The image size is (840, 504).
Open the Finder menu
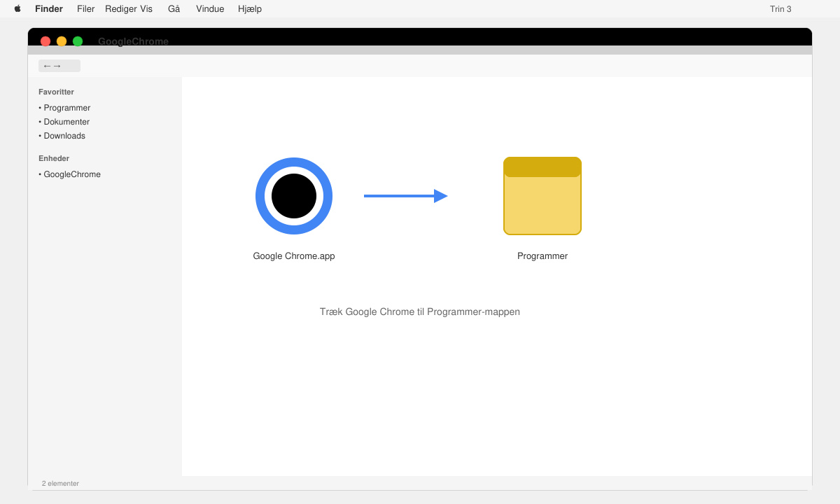[49, 9]
